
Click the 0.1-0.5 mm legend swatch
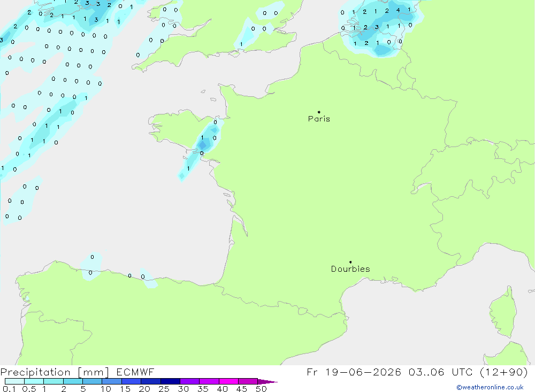click(14, 381)
